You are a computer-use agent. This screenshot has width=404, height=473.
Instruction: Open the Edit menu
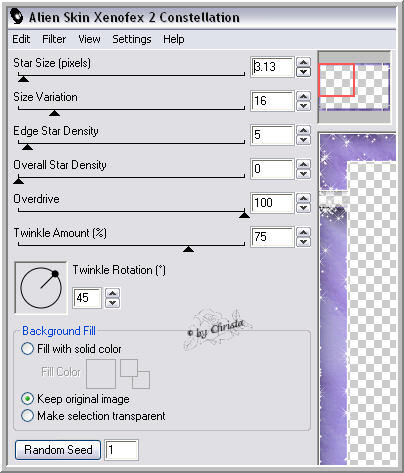21,39
